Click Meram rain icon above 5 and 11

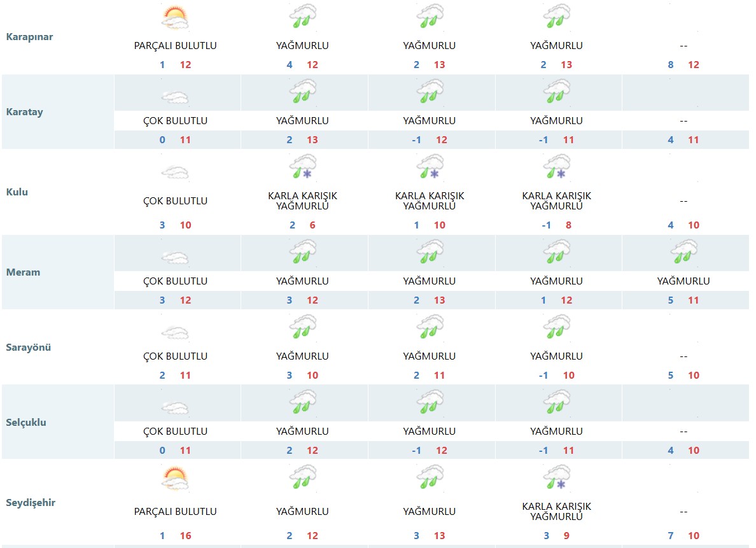click(x=683, y=253)
